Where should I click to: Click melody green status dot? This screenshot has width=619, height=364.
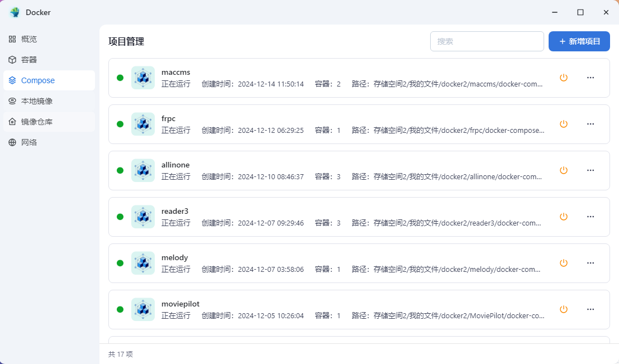[121, 263]
